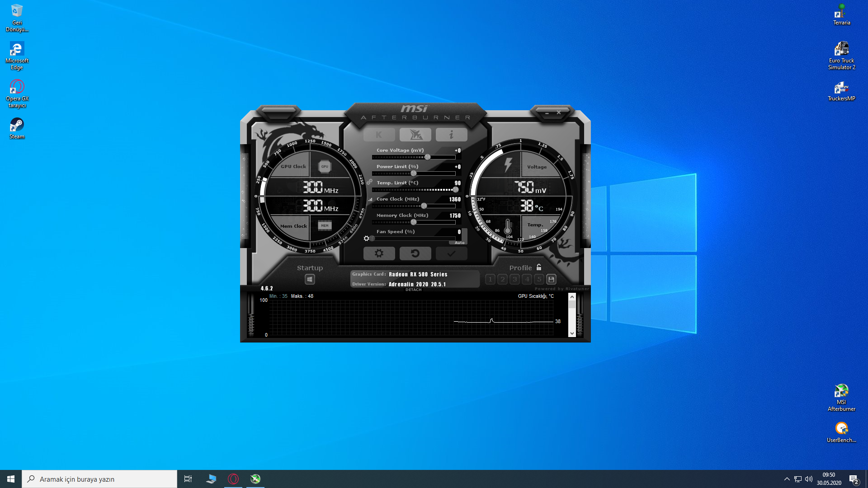Select profile slot 5

click(539, 279)
